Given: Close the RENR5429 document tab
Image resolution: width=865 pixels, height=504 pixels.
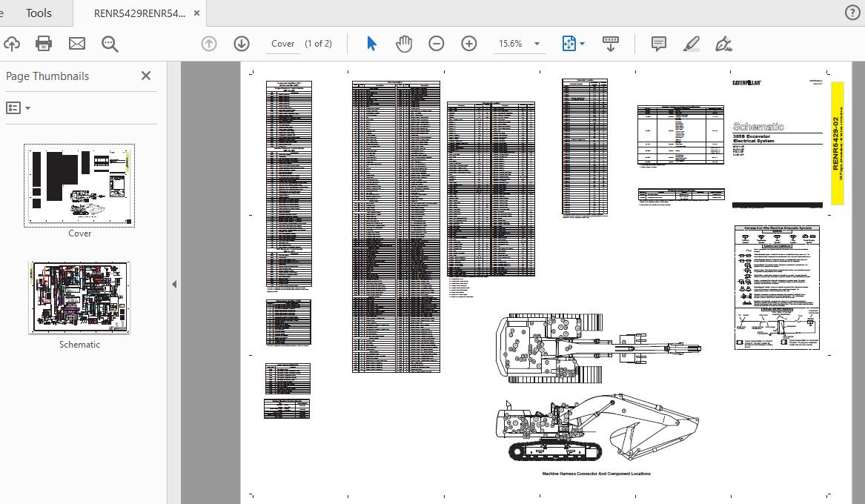Looking at the screenshot, I should click(x=196, y=13).
